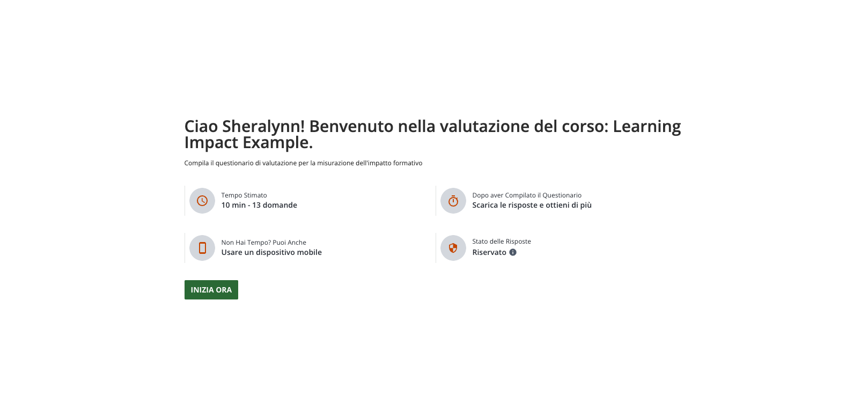Click the Scarica le risposte e ottieni di più text

click(x=532, y=205)
